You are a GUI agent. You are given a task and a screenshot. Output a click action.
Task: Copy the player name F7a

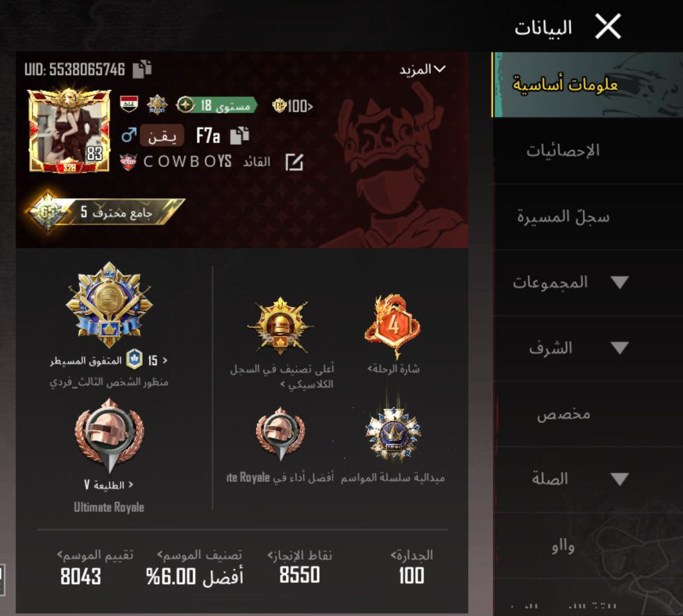[x=240, y=136]
